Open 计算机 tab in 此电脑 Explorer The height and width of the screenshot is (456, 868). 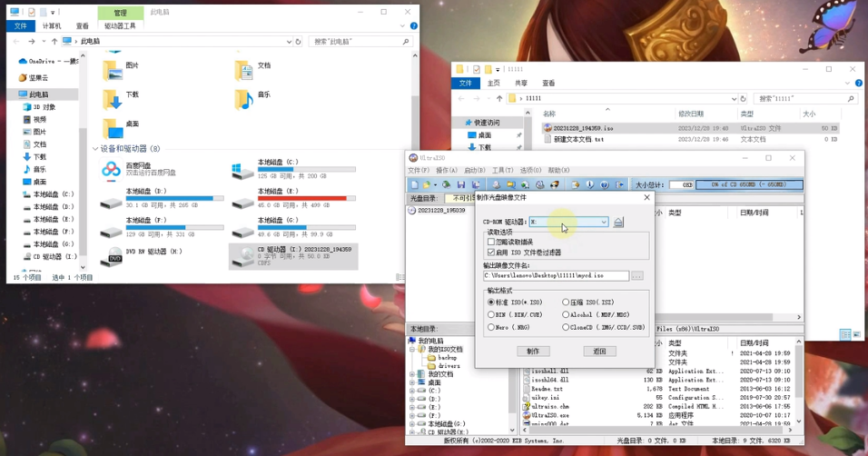pos(52,26)
